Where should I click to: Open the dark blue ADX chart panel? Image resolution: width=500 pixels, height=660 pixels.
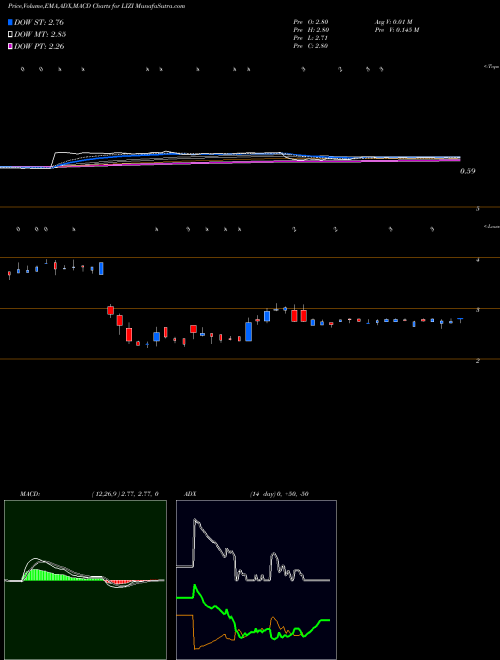pos(256,580)
